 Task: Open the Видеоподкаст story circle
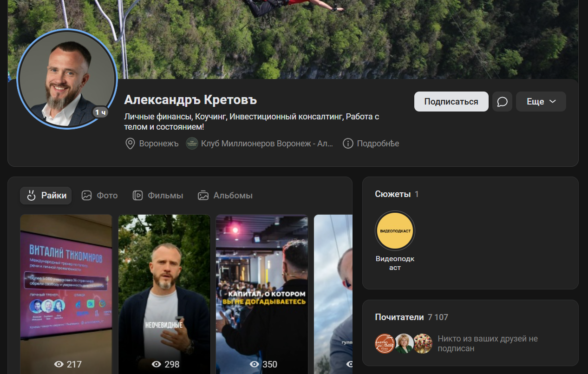point(395,230)
